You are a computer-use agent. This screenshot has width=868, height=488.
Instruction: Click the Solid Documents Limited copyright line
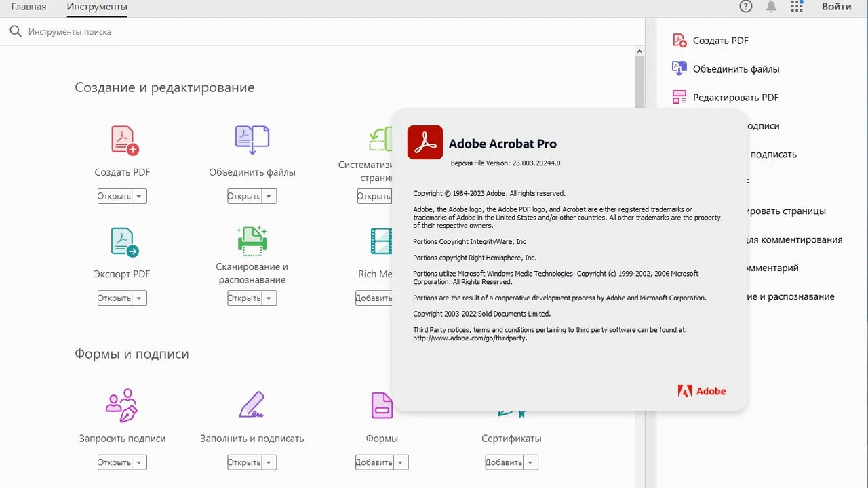click(x=481, y=314)
